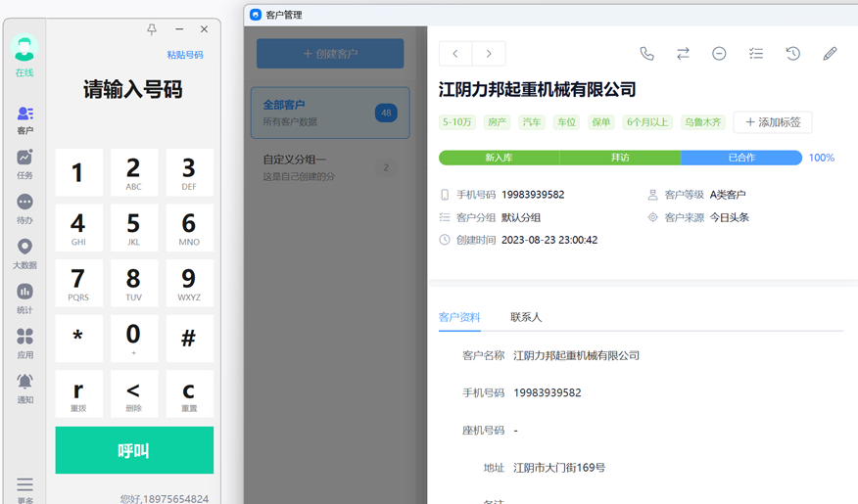Click the 6个月以上 tag

click(x=647, y=122)
